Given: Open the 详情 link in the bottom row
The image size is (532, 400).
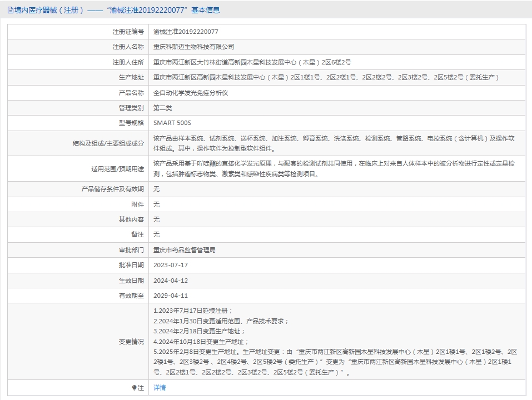Looking at the screenshot, I should pos(160,388).
